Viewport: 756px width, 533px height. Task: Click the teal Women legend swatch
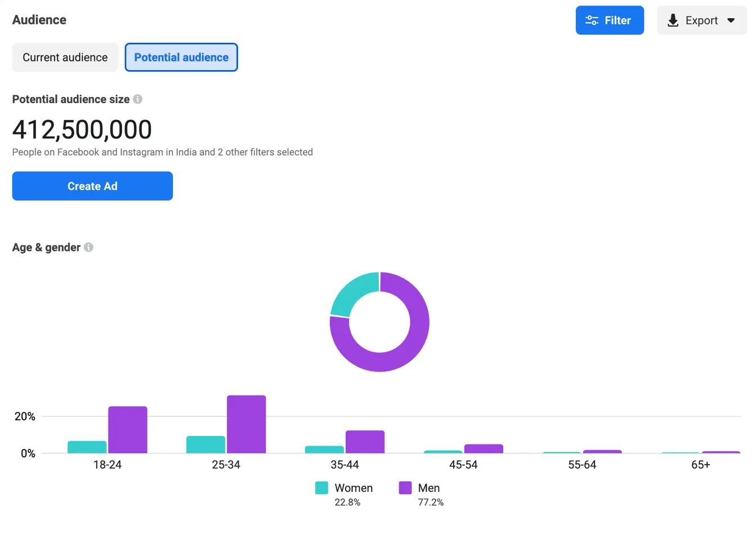(x=321, y=488)
